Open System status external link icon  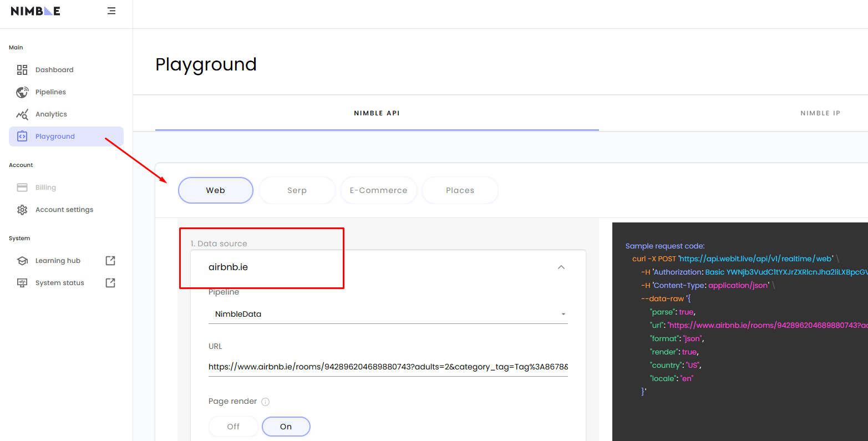pos(110,283)
